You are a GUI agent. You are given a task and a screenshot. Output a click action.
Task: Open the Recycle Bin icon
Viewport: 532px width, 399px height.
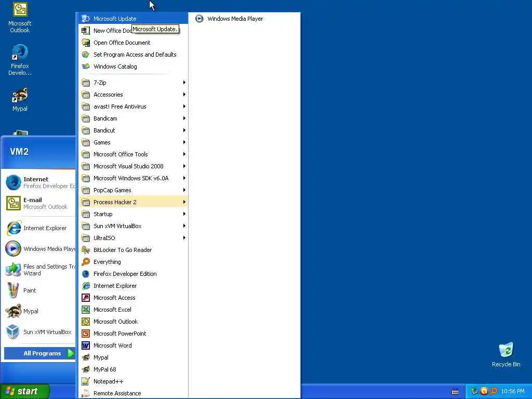[506, 355]
